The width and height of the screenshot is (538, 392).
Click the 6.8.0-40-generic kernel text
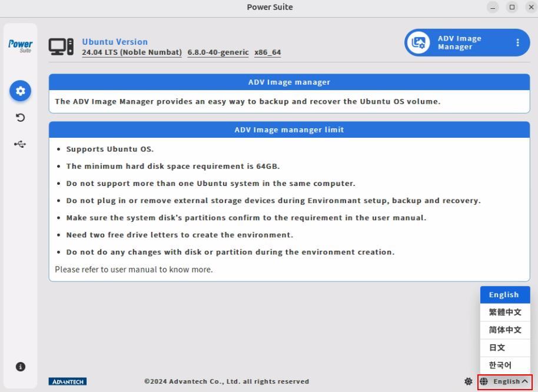(x=218, y=52)
